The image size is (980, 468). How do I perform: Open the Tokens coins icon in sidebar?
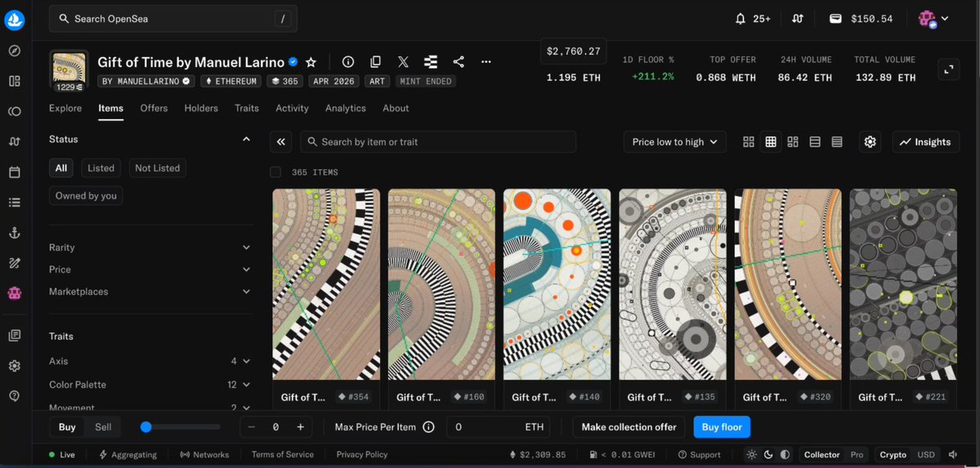(15, 111)
